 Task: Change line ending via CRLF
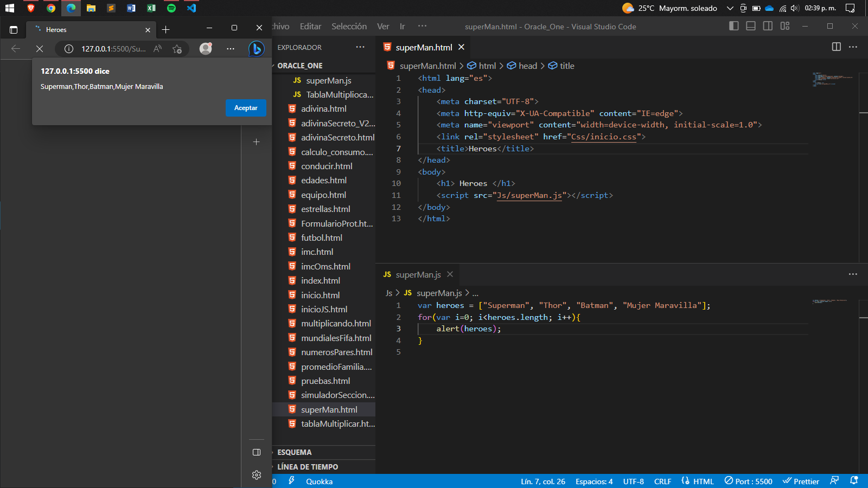[662, 481]
